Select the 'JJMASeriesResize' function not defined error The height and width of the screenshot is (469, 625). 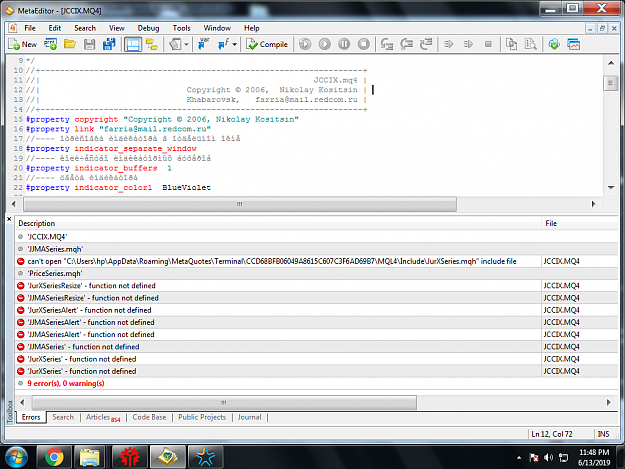(317, 298)
